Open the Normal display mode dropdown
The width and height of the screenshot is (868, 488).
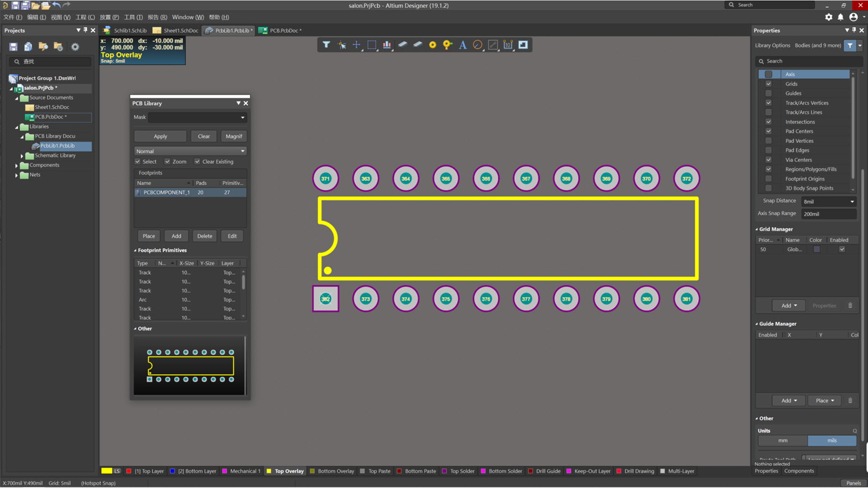click(x=190, y=151)
